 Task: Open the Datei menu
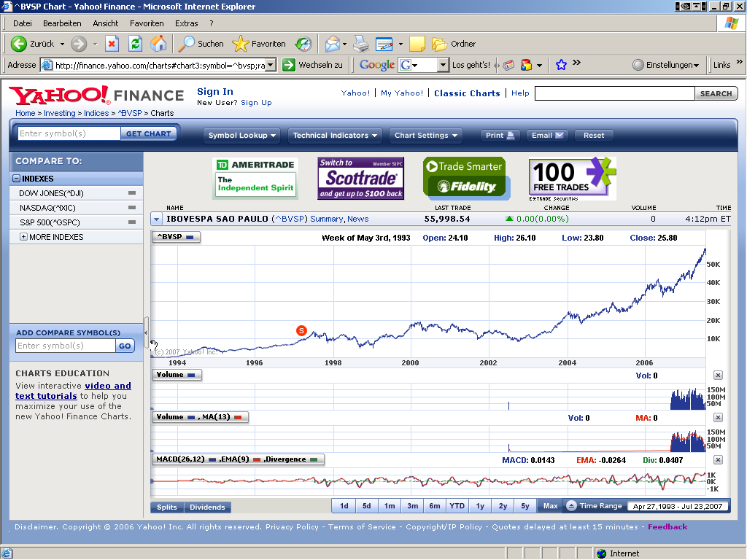pyautogui.click(x=23, y=23)
